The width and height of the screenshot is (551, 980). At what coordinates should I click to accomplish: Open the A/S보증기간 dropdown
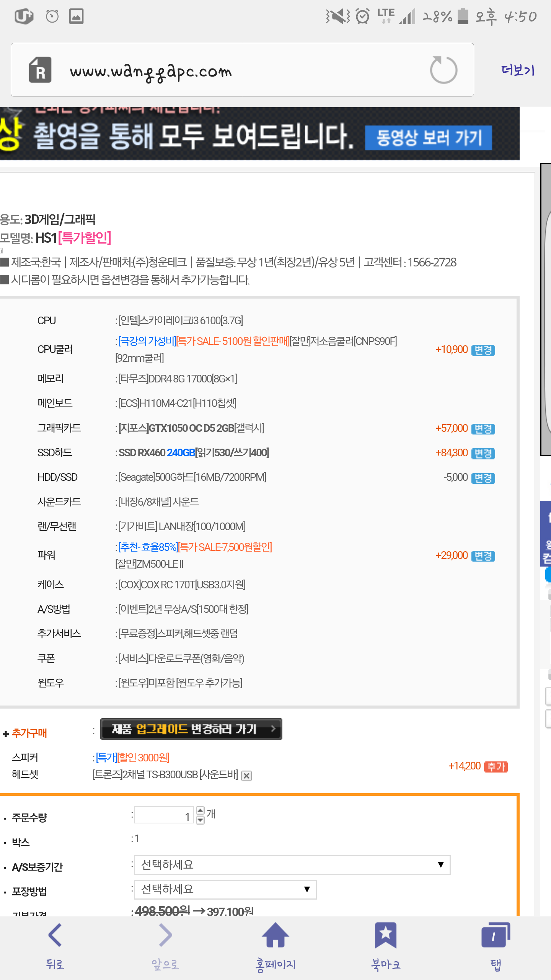[292, 865]
